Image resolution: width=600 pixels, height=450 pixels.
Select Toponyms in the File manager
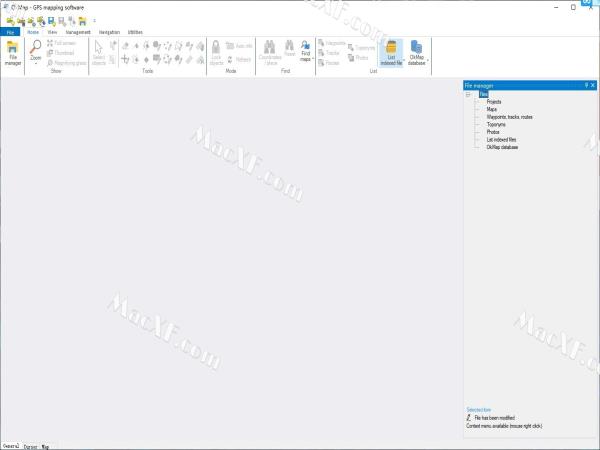pyautogui.click(x=496, y=124)
